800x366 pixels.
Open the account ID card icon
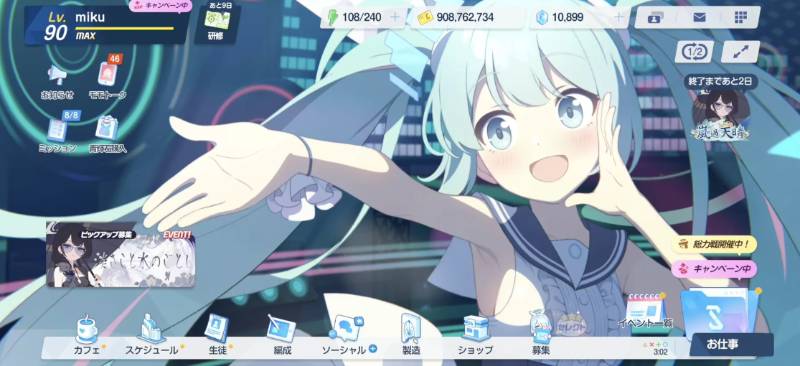click(x=655, y=18)
